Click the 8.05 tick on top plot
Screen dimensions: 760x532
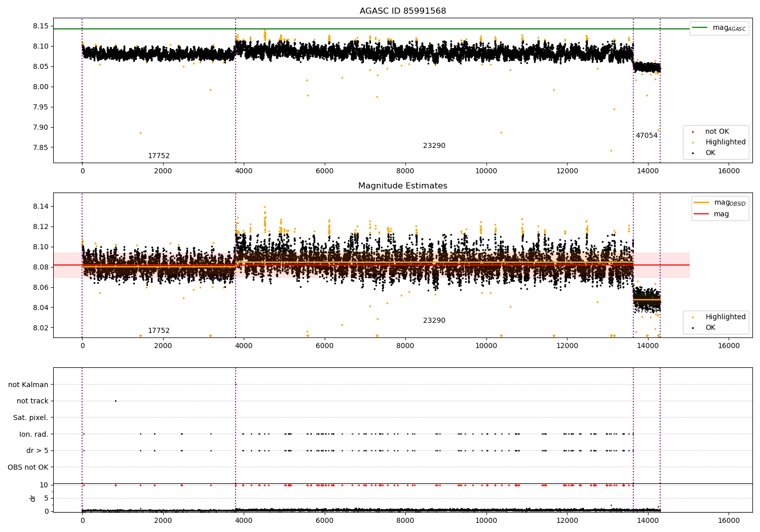[40, 66]
